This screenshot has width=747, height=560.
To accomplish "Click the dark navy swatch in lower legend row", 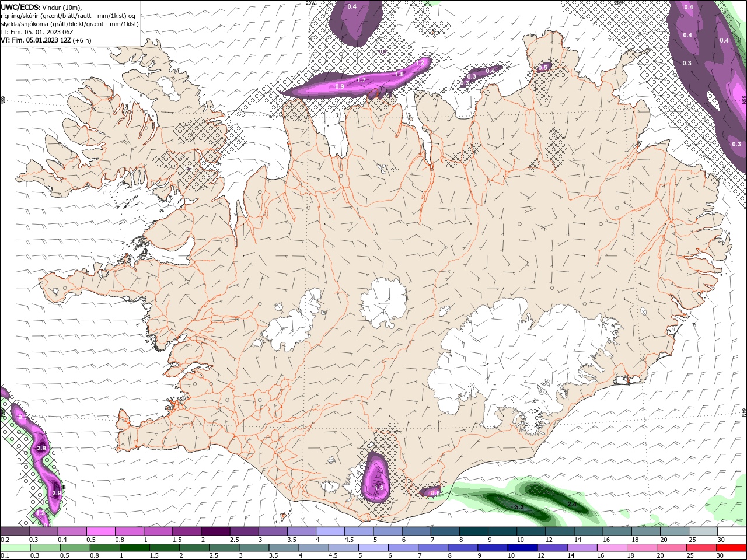I will [x=522, y=548].
